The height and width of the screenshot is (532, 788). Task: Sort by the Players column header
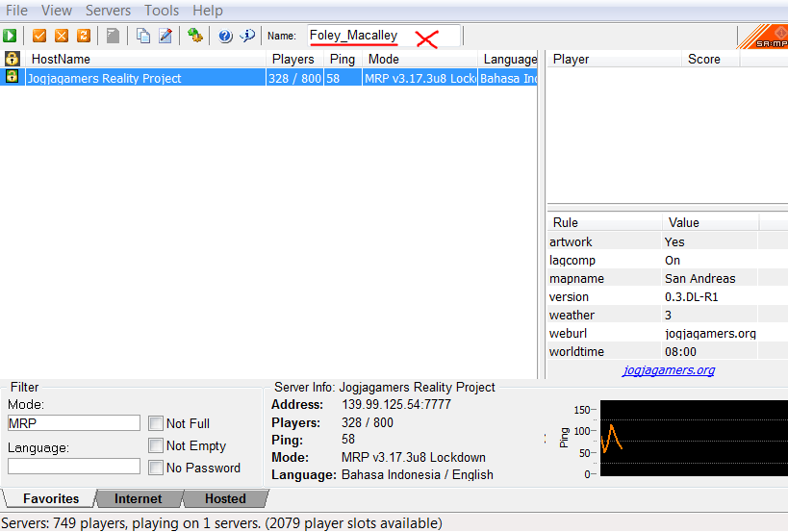pos(295,59)
